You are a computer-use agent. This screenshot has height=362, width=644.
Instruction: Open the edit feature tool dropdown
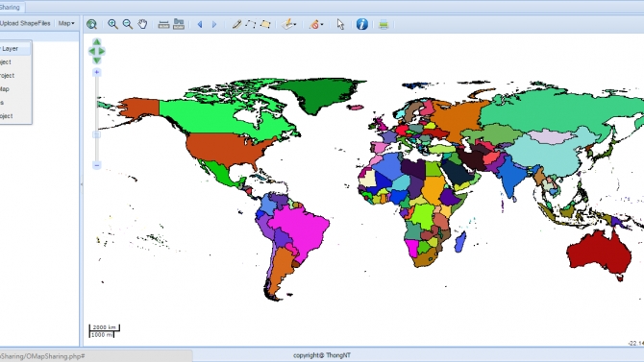tap(288, 24)
